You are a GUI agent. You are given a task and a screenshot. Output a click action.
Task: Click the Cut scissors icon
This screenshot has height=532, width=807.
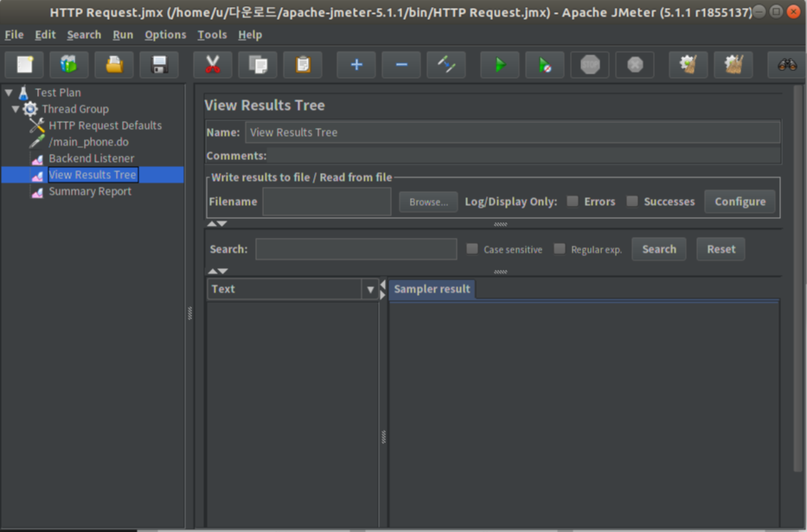coord(213,65)
